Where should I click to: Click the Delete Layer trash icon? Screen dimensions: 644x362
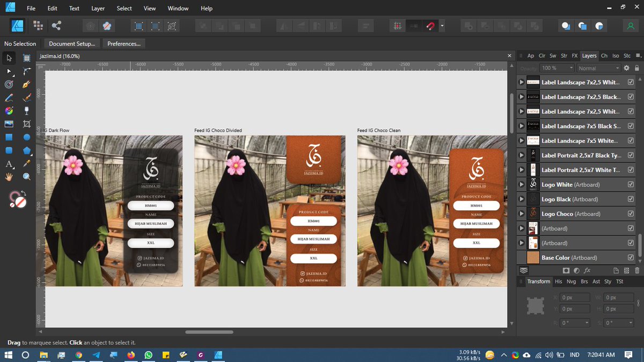[637, 271]
